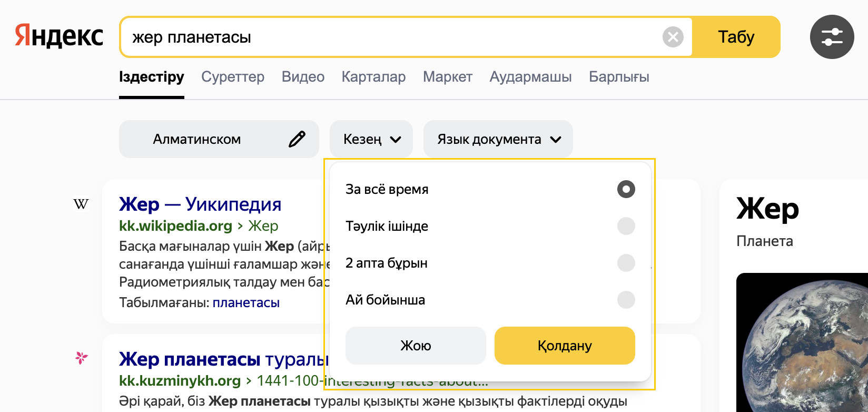Screen dimensions: 868x412
Task: Open search settings sliders icon
Action: click(x=832, y=37)
